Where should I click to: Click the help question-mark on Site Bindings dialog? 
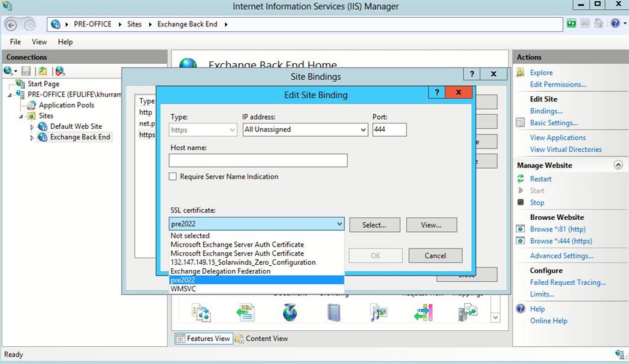pos(471,74)
